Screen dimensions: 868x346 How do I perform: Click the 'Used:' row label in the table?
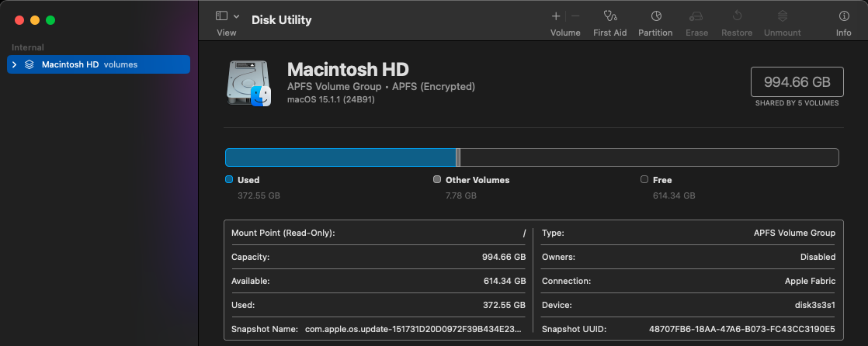[x=243, y=305]
